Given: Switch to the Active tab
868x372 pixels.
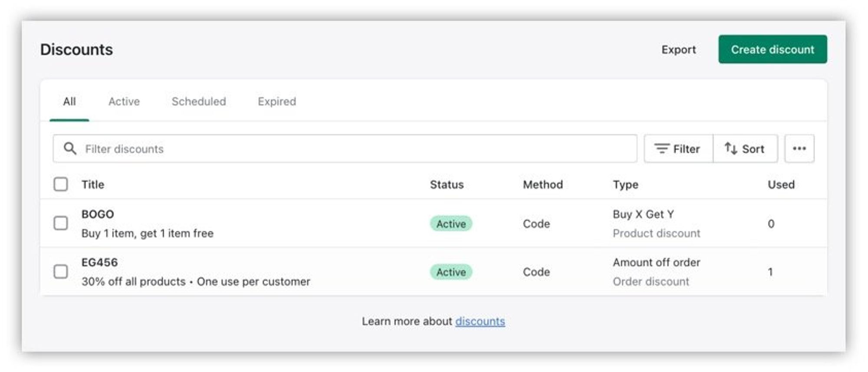Looking at the screenshot, I should [x=124, y=101].
